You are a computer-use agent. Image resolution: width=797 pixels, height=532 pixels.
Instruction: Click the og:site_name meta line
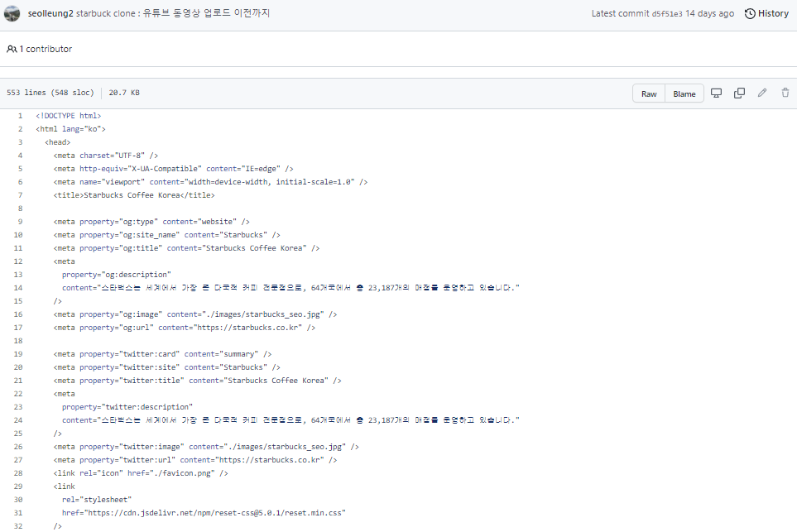click(x=166, y=235)
